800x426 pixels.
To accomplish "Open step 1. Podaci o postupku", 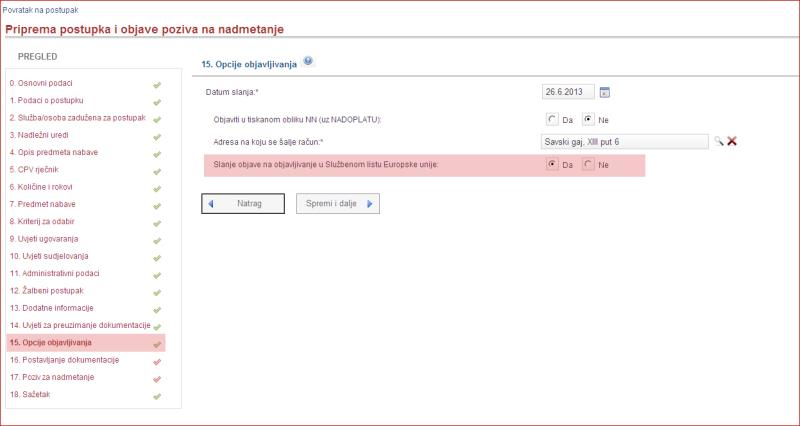I will (46, 101).
